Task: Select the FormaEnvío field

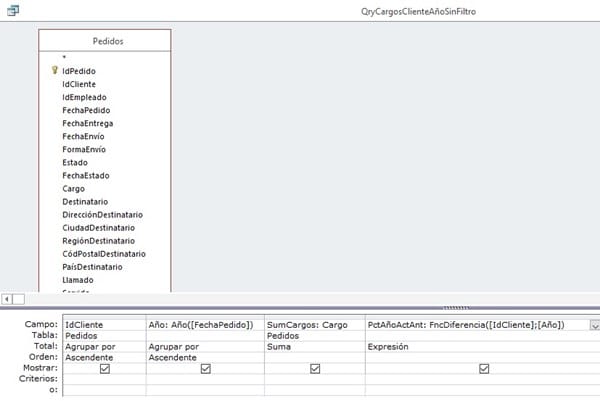Action: click(x=84, y=149)
